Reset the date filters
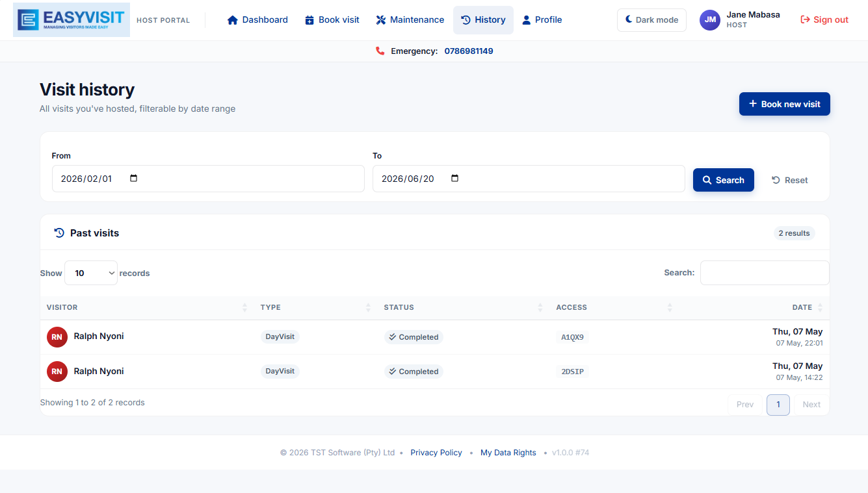This screenshot has height=493, width=868. tap(790, 180)
